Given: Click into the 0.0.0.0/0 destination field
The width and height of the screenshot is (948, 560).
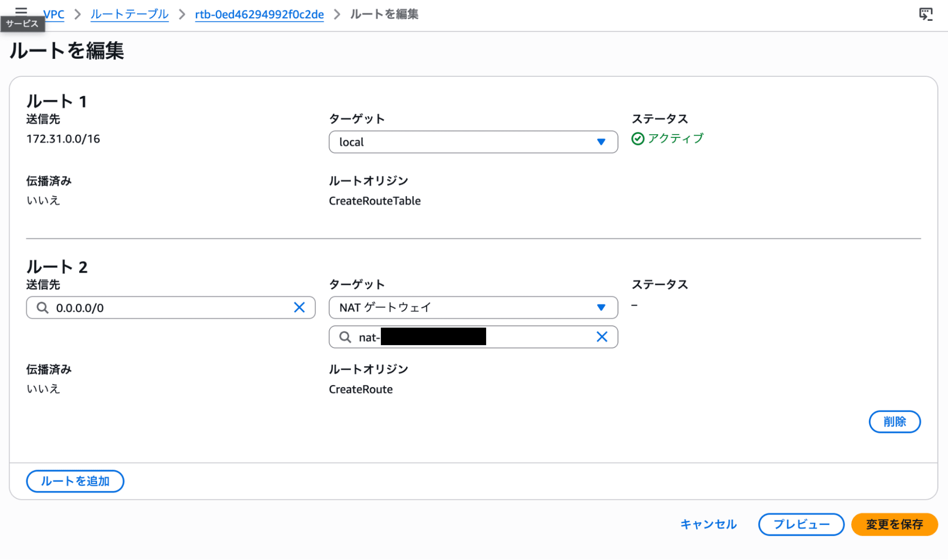Looking at the screenshot, I should click(x=171, y=308).
